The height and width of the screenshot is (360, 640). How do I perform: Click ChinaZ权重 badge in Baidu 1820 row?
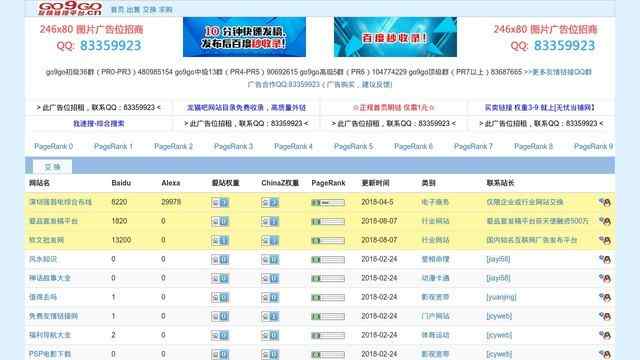click(x=270, y=221)
